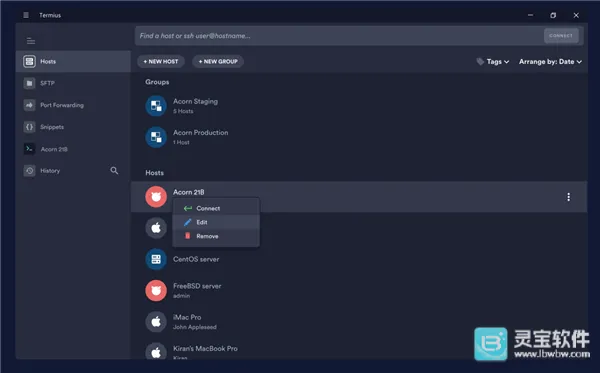Image resolution: width=600 pixels, height=373 pixels.
Task: Click the blue Edit pencil icon
Action: point(188,222)
